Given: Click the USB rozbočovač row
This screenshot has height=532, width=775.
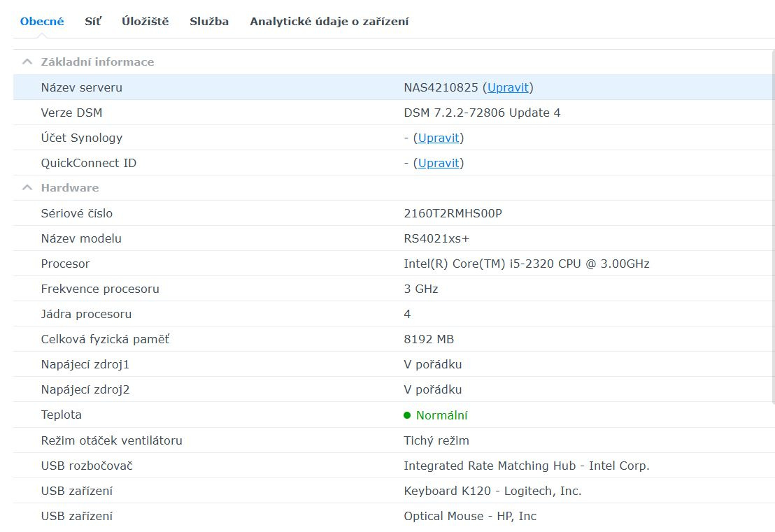Looking at the screenshot, I should (210, 466).
